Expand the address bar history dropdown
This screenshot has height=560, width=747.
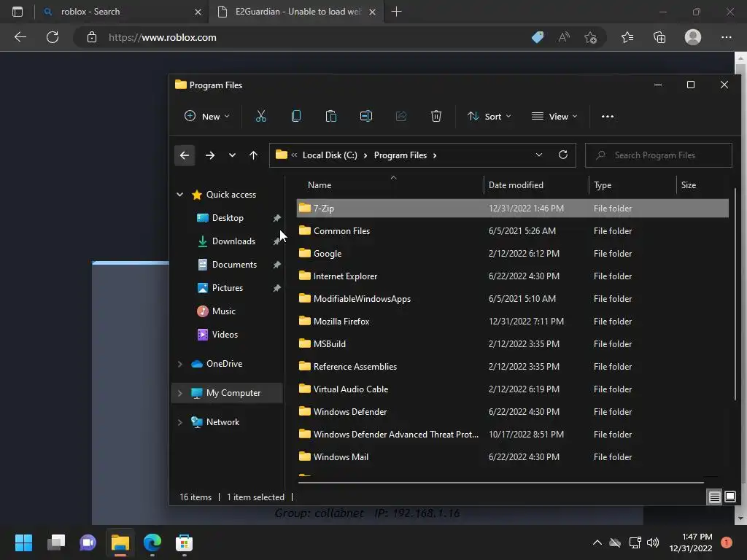[539, 155]
